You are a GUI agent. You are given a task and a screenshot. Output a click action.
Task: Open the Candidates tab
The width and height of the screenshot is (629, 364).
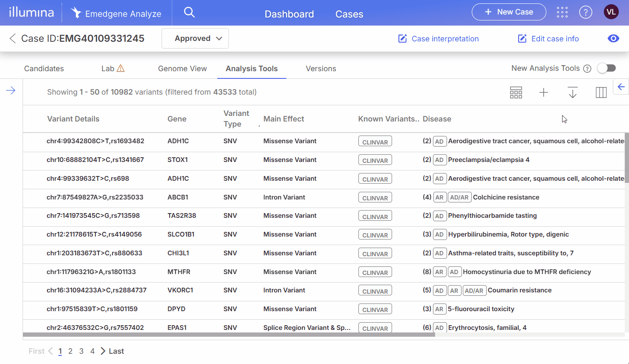(x=44, y=69)
